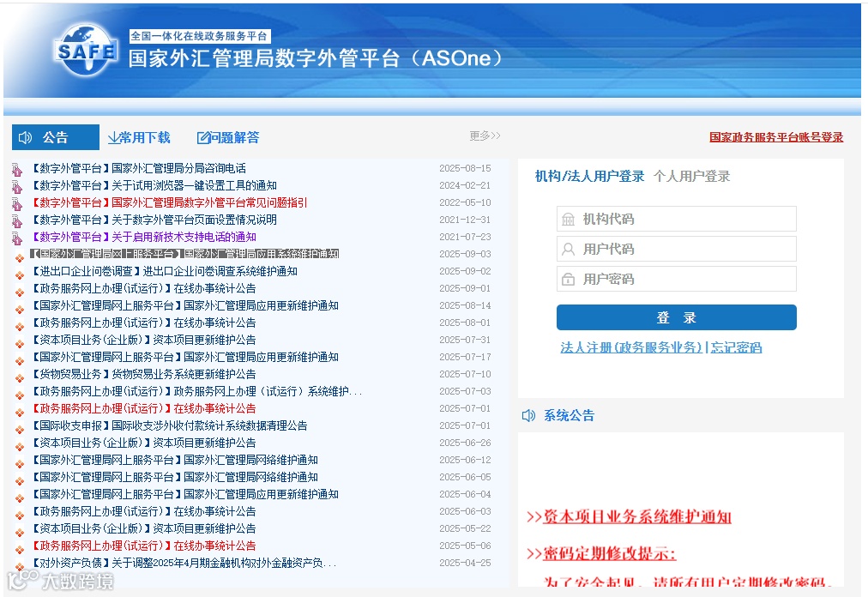Click the speaker icon beside 系统公告

tap(528, 415)
